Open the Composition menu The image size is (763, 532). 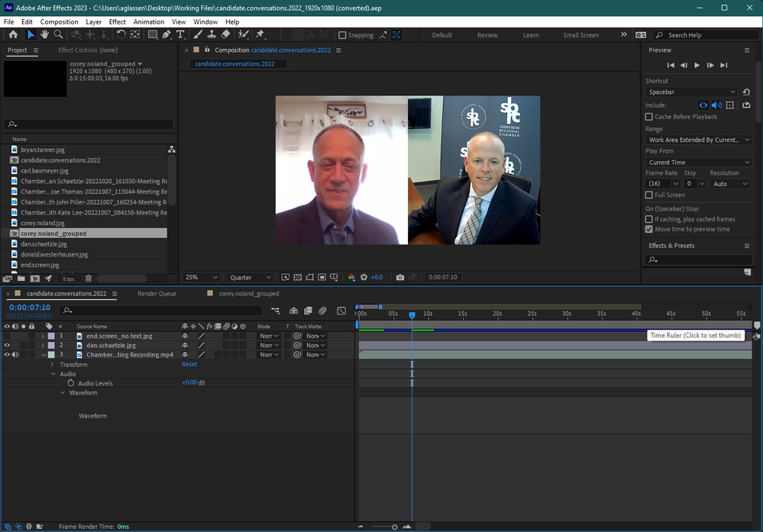(x=59, y=22)
